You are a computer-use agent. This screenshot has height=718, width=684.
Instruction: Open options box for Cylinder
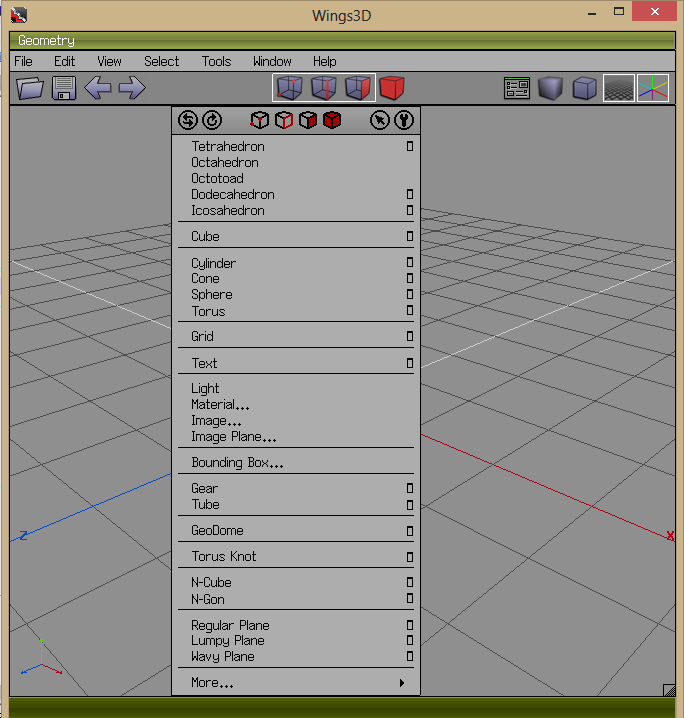click(x=410, y=262)
